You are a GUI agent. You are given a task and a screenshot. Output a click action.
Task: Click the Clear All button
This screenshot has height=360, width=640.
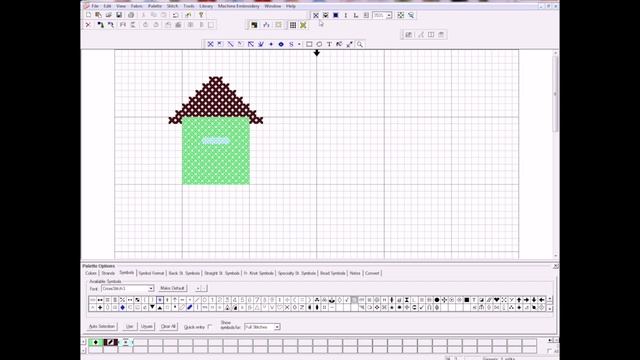pos(168,327)
